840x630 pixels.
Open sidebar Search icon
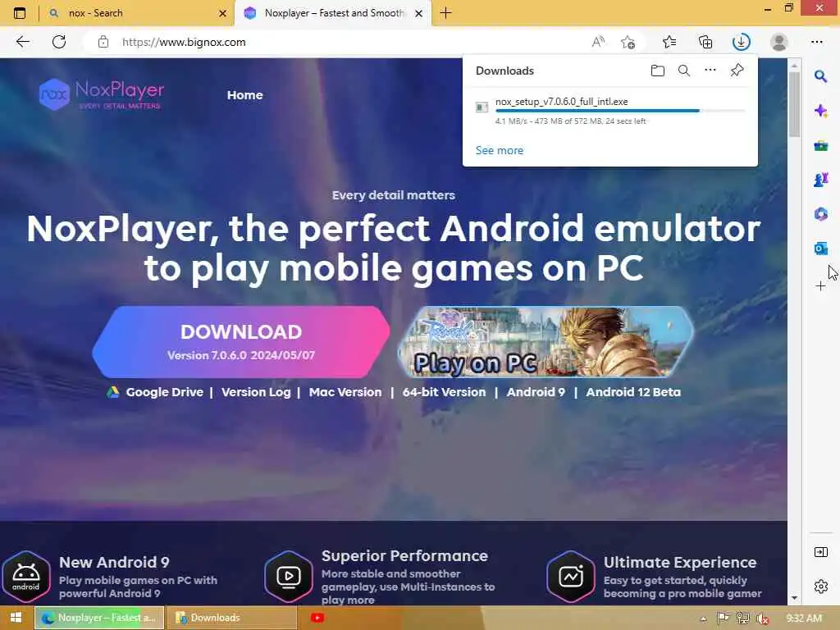[820, 76]
